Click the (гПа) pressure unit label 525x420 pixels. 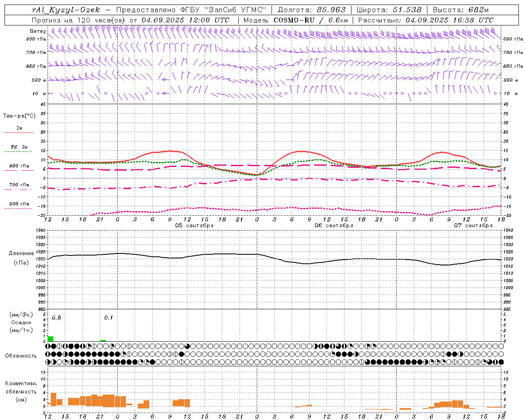click(x=21, y=262)
